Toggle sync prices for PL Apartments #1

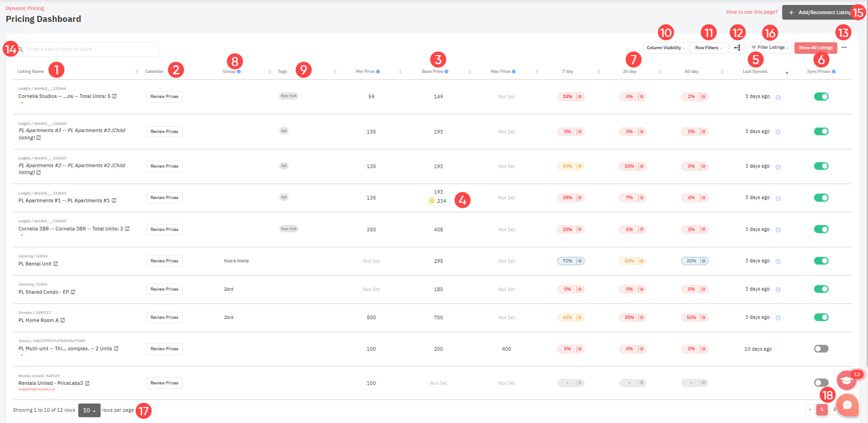click(x=821, y=197)
